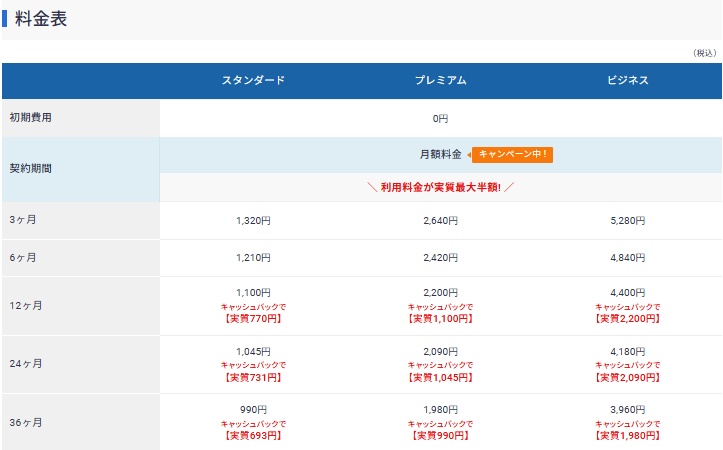Click the 6ヶ月 contract period row label
This screenshot has width=723, height=450.
(x=22, y=258)
